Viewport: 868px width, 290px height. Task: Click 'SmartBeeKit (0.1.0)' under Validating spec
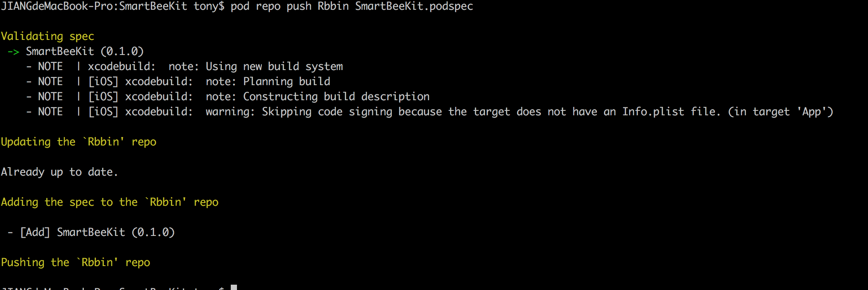click(84, 51)
